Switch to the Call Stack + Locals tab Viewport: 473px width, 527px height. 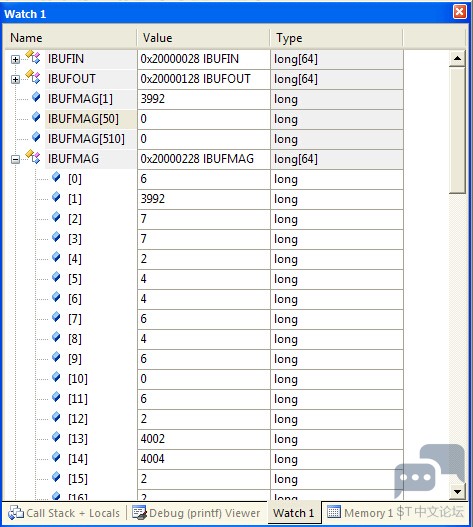point(64,513)
